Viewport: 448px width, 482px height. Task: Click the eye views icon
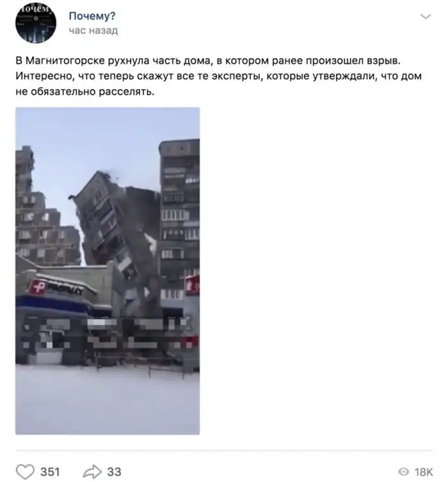[x=403, y=472]
